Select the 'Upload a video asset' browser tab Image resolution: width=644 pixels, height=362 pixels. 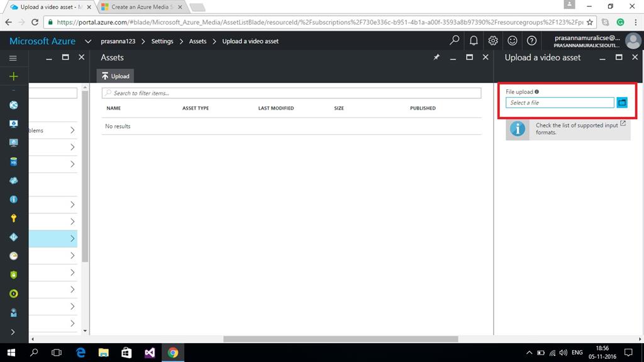tap(52, 7)
